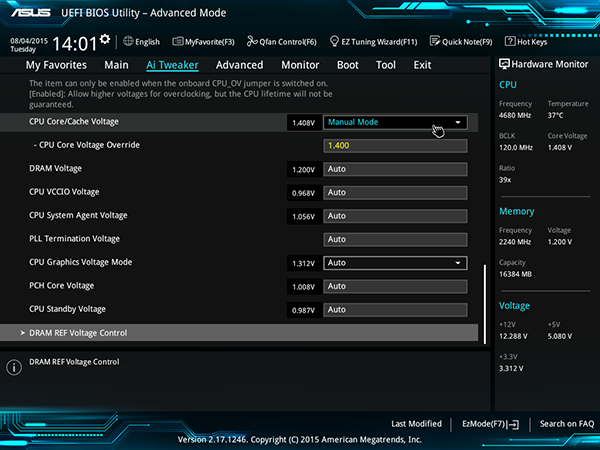Viewport: 600px width, 450px height.
Task: Go to the Exit tab
Action: 422,65
